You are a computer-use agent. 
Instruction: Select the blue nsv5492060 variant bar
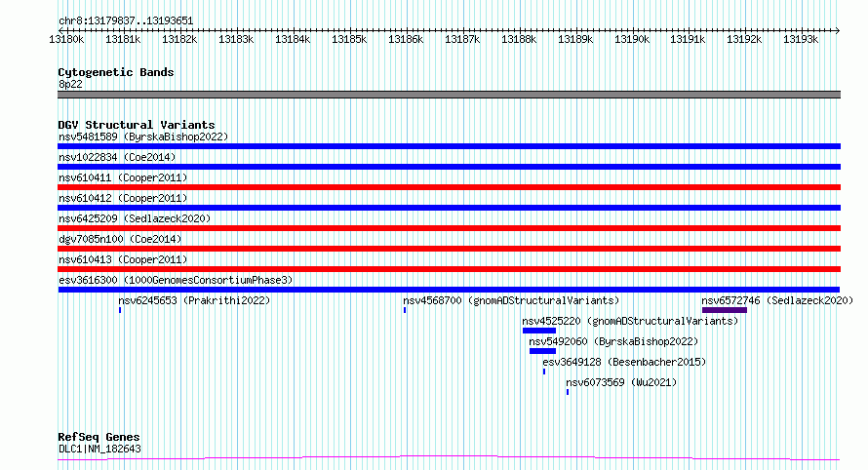(542, 351)
